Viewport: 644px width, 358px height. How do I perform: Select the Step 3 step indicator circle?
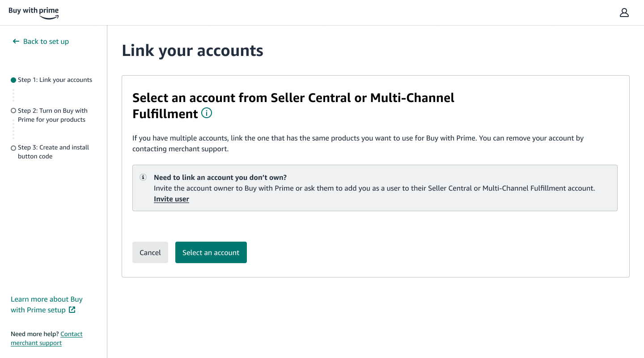[x=13, y=148]
